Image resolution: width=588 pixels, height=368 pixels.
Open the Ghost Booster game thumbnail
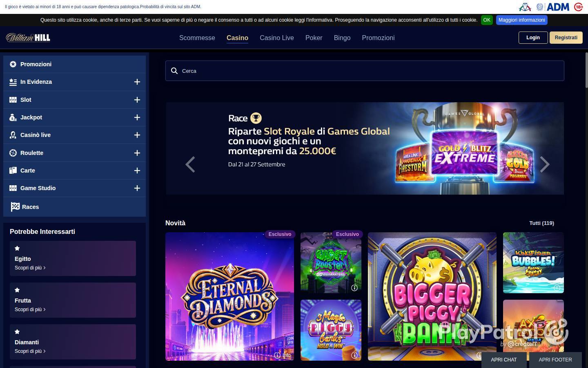pyautogui.click(x=331, y=263)
